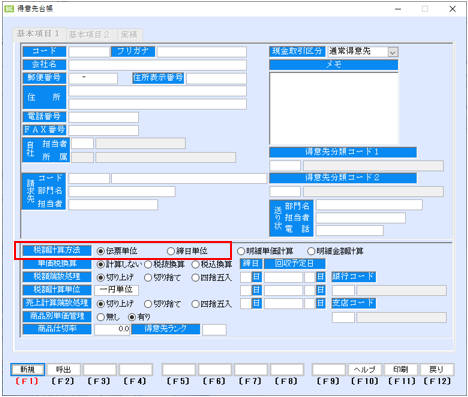Click the 得意先ランク input box
Viewport: 468px width, 397px height.
click(214, 330)
